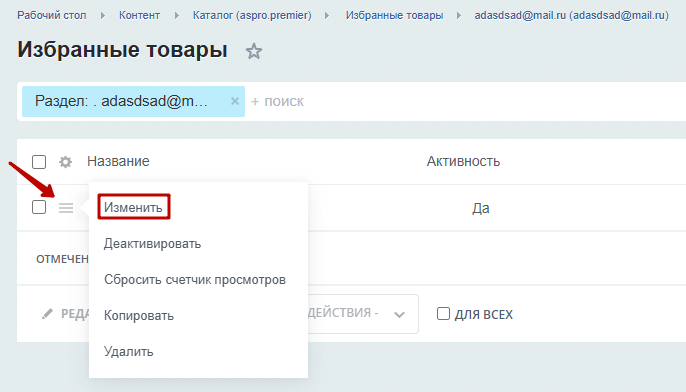Open row actions hamburger menu icon

[x=66, y=208]
